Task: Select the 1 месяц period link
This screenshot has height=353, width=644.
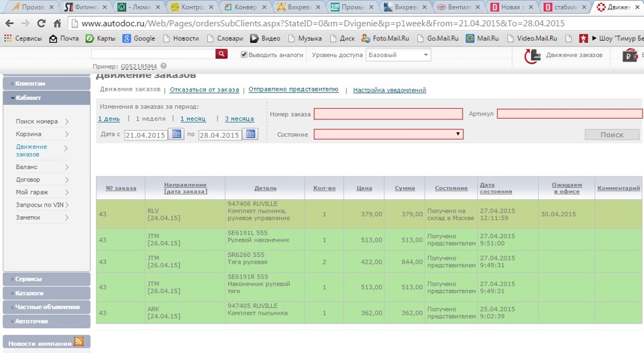Action: click(193, 119)
